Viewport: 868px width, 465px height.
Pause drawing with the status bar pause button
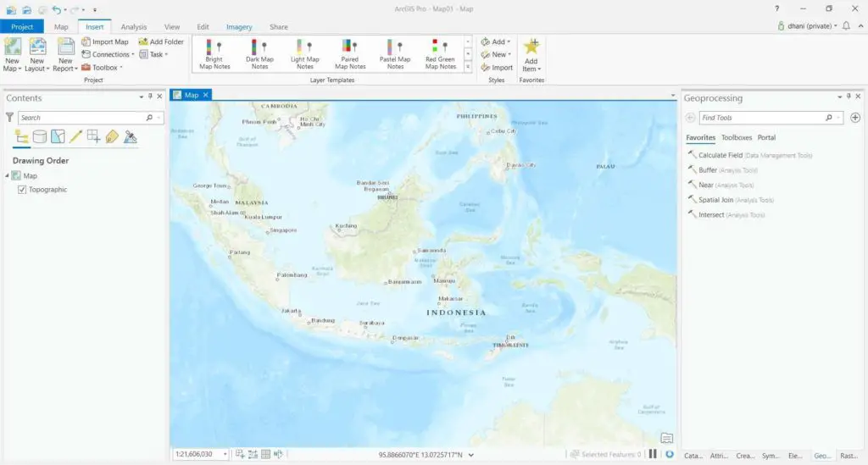(x=654, y=454)
